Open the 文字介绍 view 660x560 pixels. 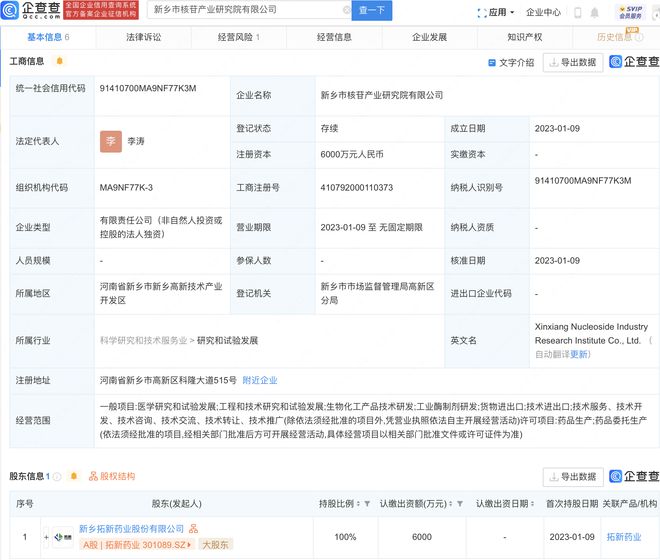(511, 63)
